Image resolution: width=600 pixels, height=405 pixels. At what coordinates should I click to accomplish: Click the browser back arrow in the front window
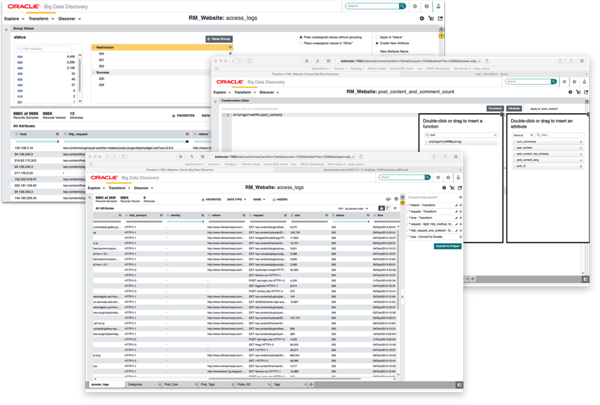[x=108, y=157]
